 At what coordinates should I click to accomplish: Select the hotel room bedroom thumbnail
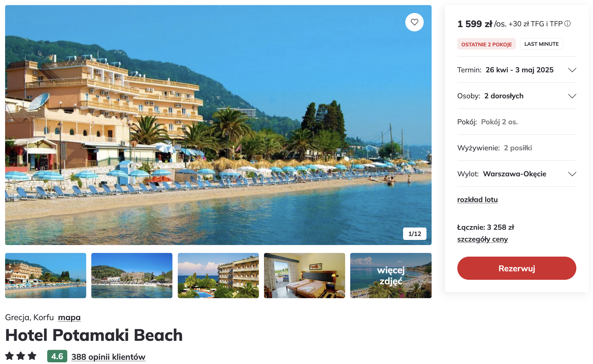[x=304, y=276]
